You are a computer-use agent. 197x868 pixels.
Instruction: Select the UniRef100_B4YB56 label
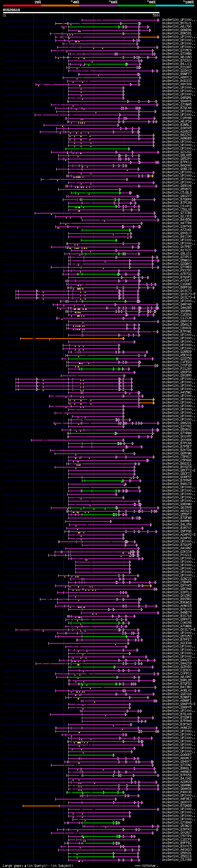(x=177, y=220)
